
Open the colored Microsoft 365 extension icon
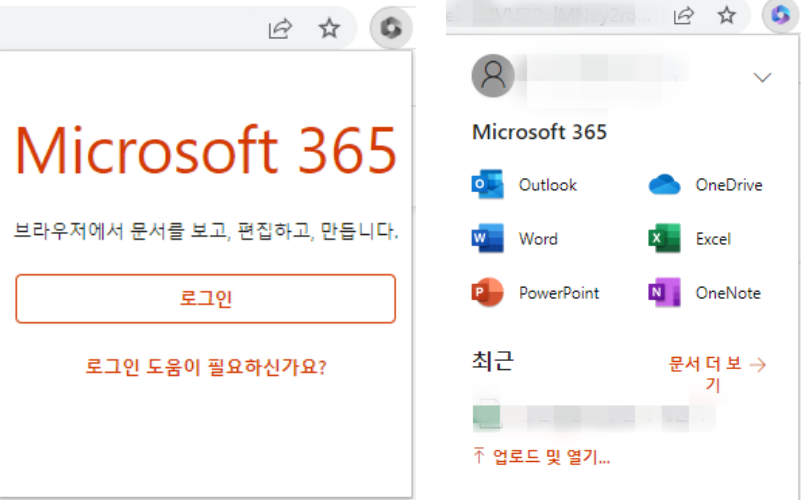click(x=781, y=15)
